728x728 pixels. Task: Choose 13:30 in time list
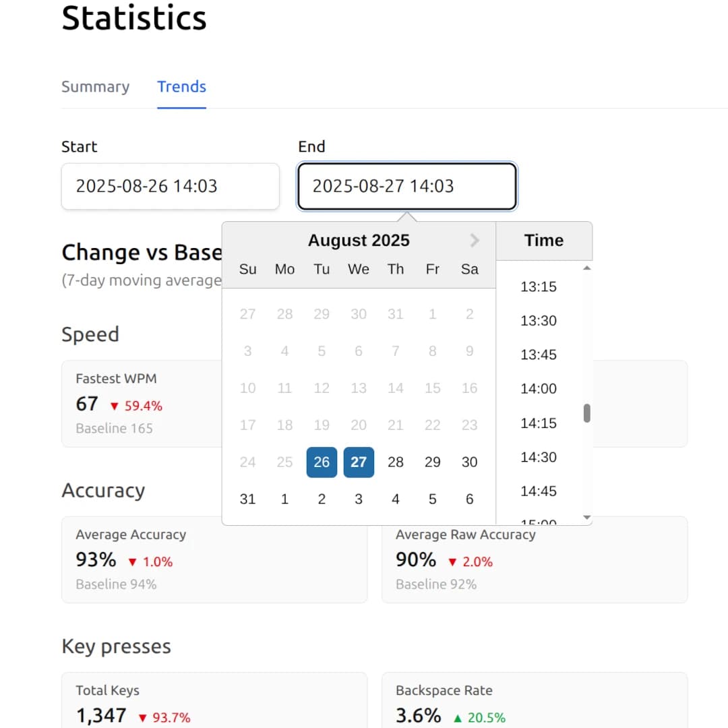point(539,321)
